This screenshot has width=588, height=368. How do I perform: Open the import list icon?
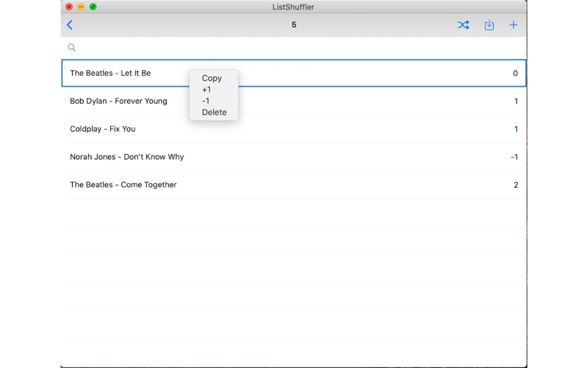[x=489, y=25]
